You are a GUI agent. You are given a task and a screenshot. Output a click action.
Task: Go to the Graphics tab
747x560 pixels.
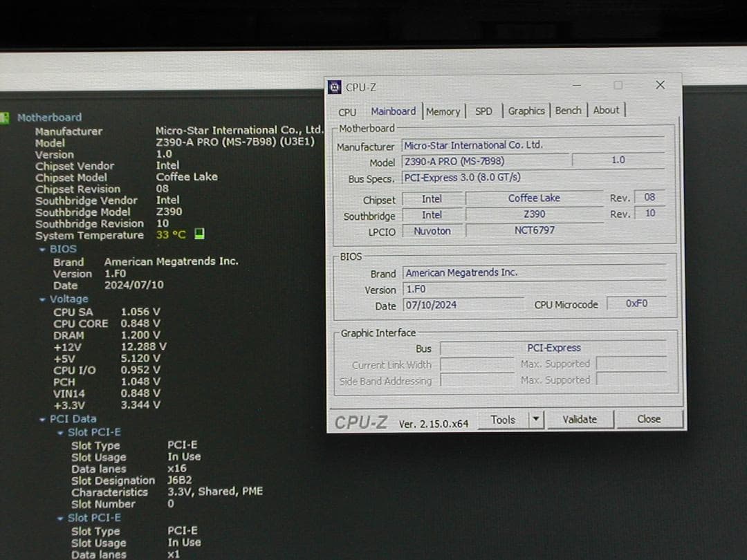click(526, 111)
